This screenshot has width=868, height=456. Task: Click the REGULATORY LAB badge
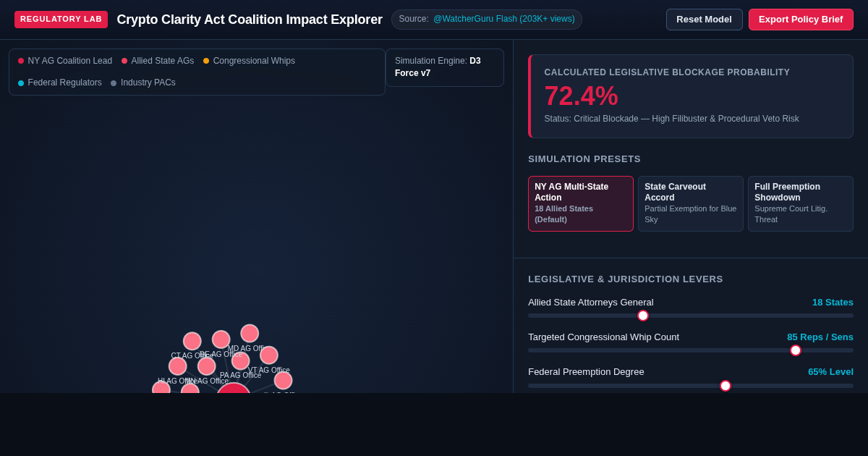pyautogui.click(x=61, y=20)
